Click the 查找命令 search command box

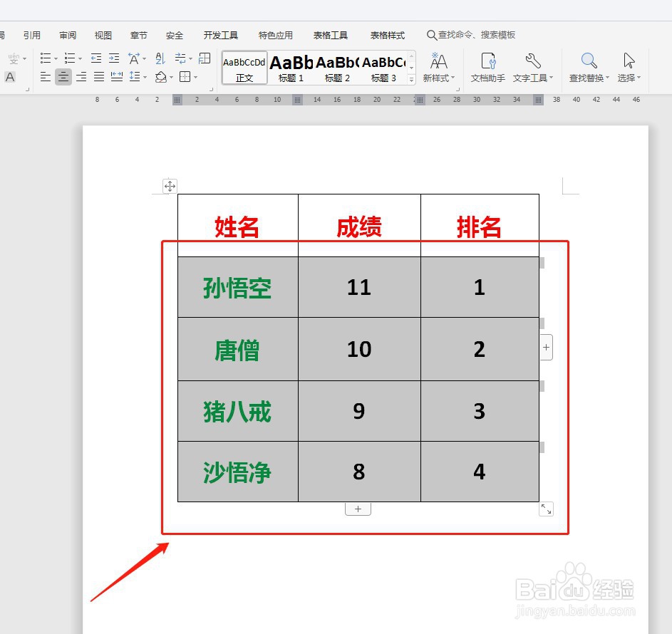point(472,35)
